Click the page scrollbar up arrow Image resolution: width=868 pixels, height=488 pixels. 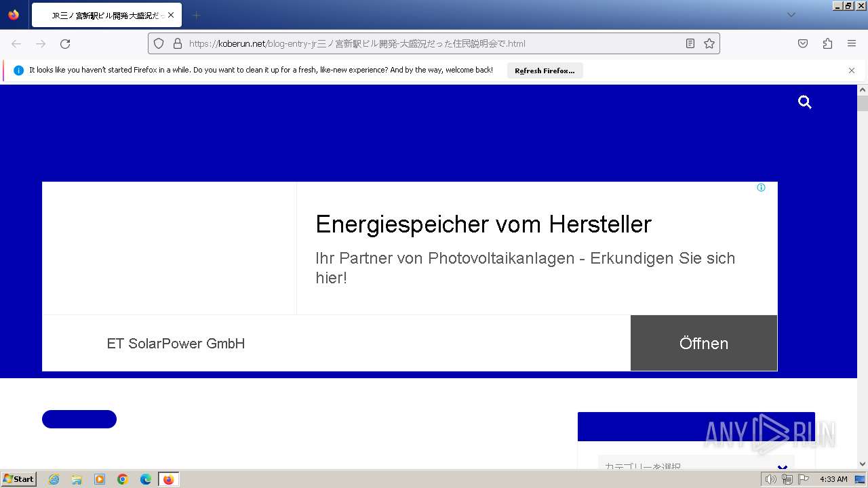pyautogui.click(x=863, y=89)
